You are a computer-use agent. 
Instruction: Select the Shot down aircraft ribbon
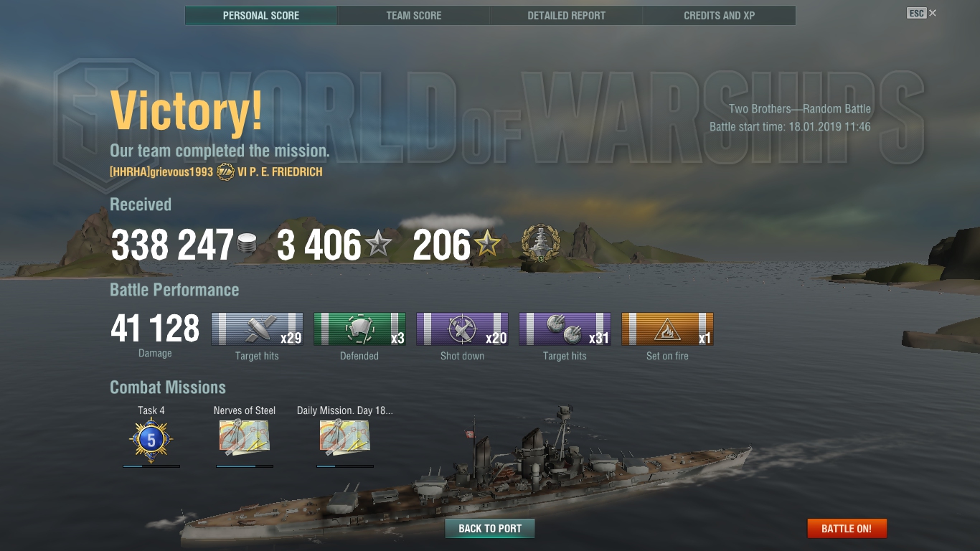462,329
